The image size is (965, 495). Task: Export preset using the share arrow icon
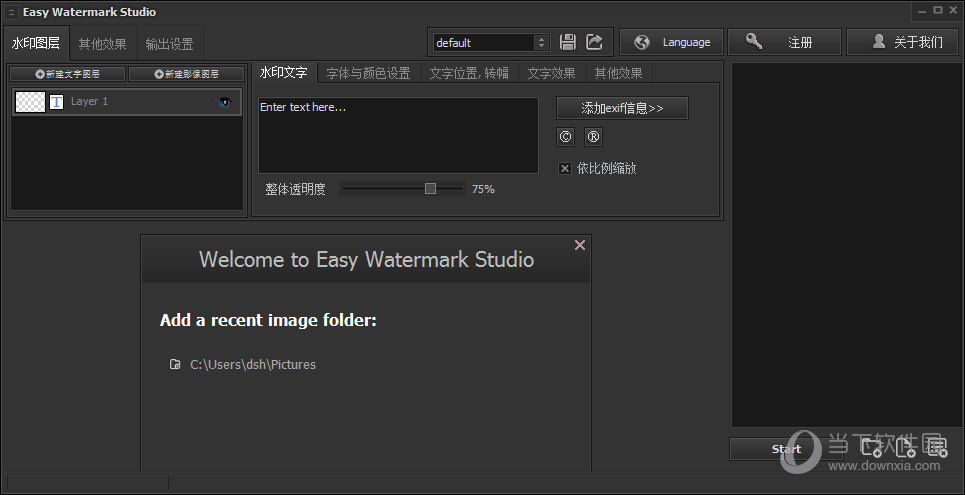click(x=595, y=42)
